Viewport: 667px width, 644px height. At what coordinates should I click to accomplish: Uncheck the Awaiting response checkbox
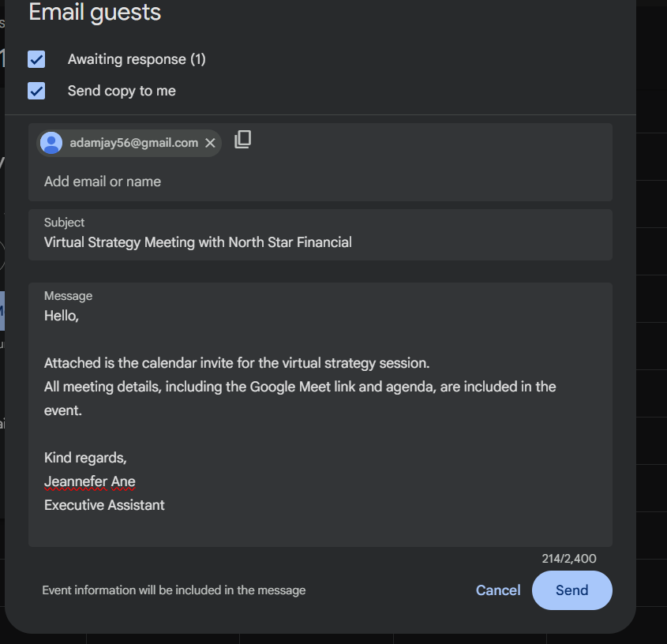(x=36, y=59)
